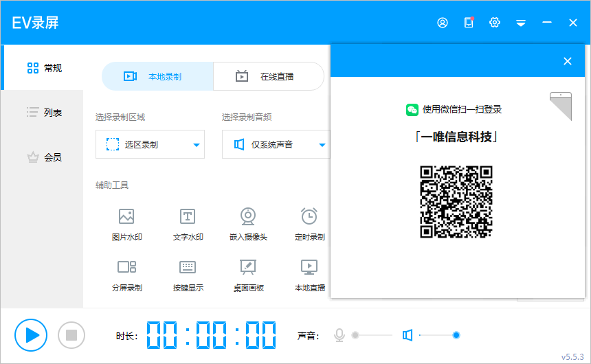
Task: Click the green WeChat logo icon
Action: [x=412, y=110]
